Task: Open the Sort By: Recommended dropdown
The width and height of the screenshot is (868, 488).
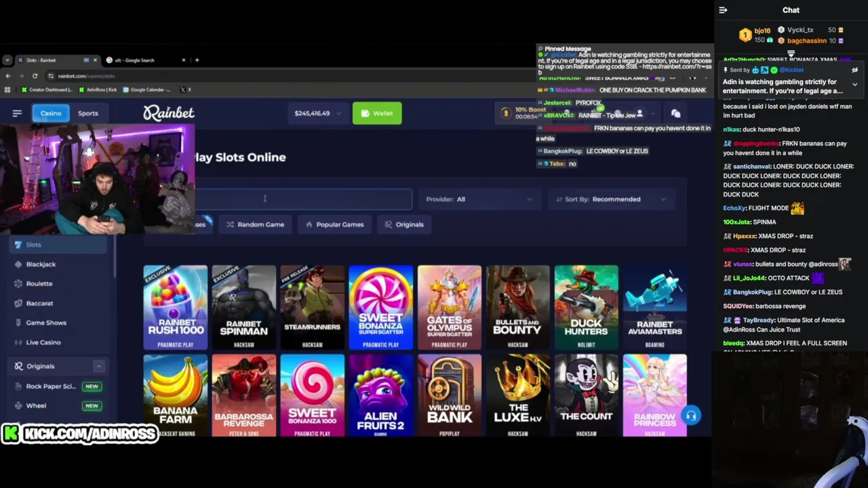Action: pos(611,199)
